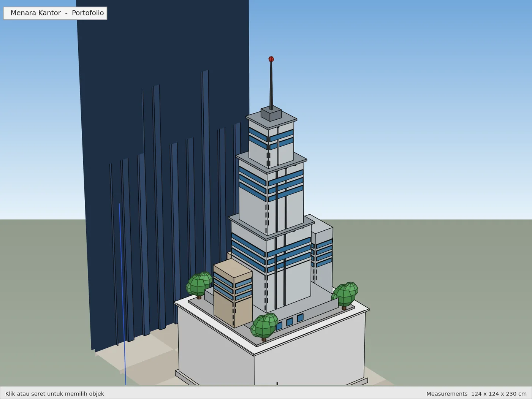The height and width of the screenshot is (399, 532).
Task: Click the Menara Kantor - Portofolio title label
Action: pyautogui.click(x=55, y=13)
